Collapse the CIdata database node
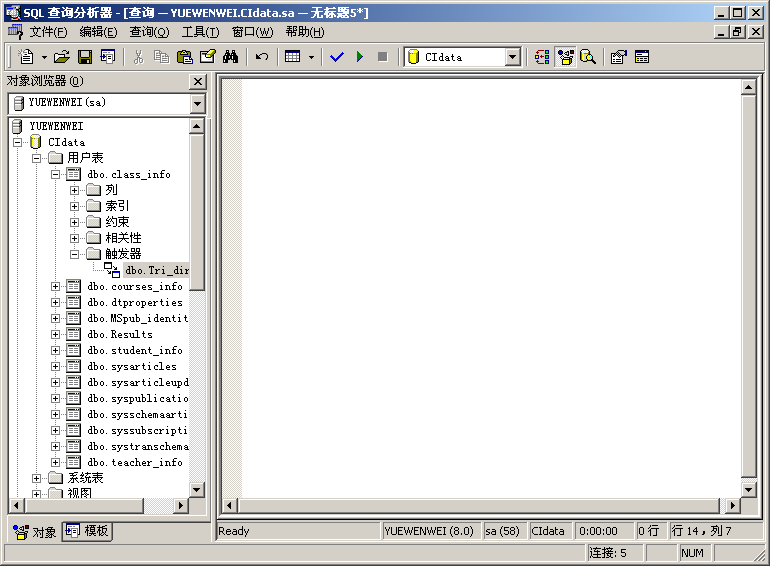The width and height of the screenshot is (770, 566). [18, 142]
